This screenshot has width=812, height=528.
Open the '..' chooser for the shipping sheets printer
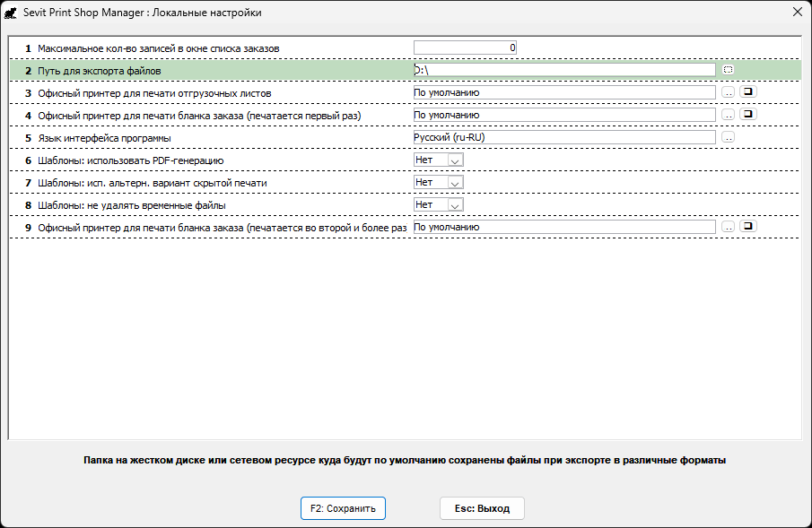point(728,92)
